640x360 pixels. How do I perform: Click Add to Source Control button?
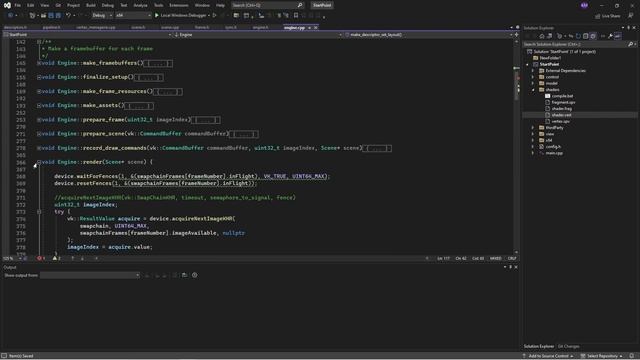(548, 356)
